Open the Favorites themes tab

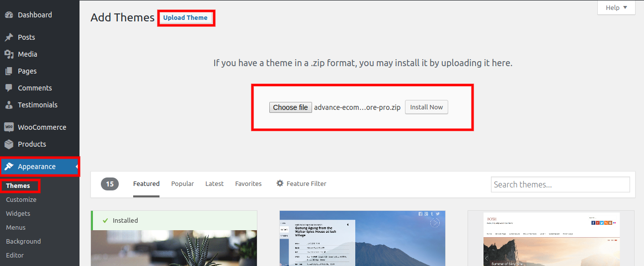pos(248,183)
